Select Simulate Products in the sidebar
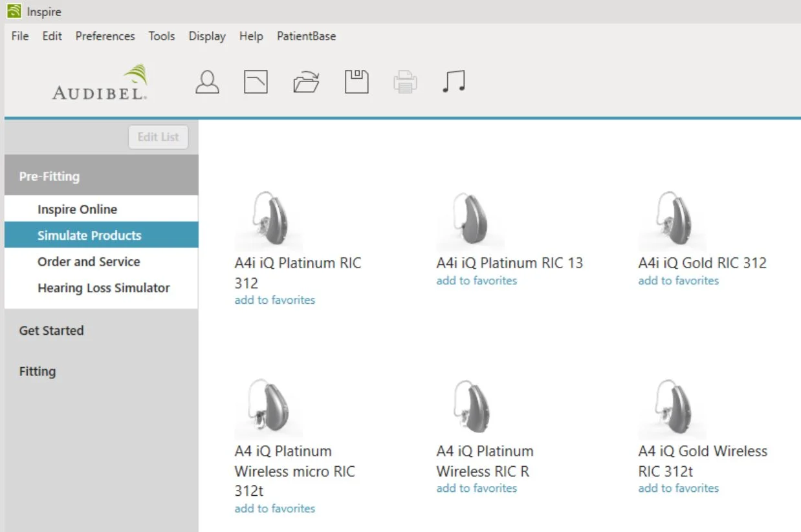This screenshot has height=532, width=801. point(102,235)
